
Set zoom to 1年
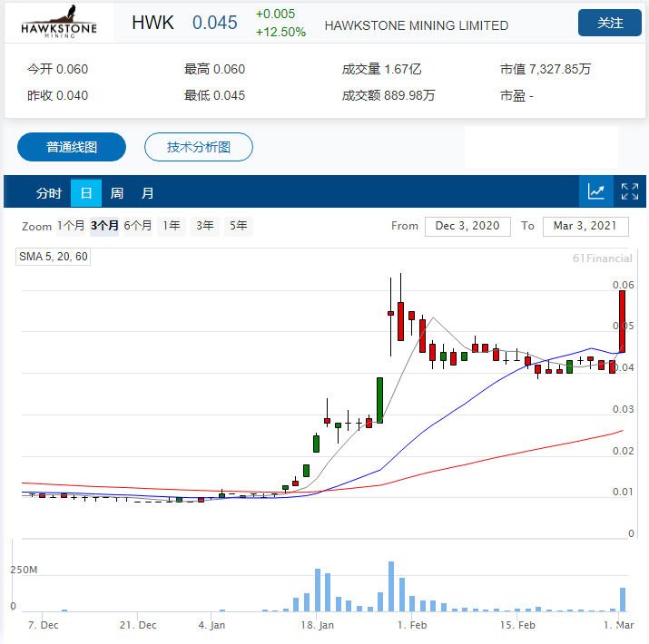click(x=172, y=226)
